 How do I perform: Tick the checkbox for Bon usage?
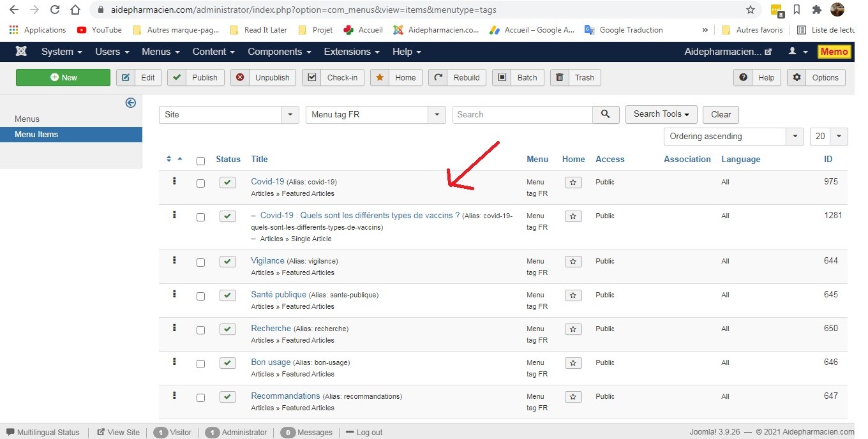pyautogui.click(x=200, y=364)
